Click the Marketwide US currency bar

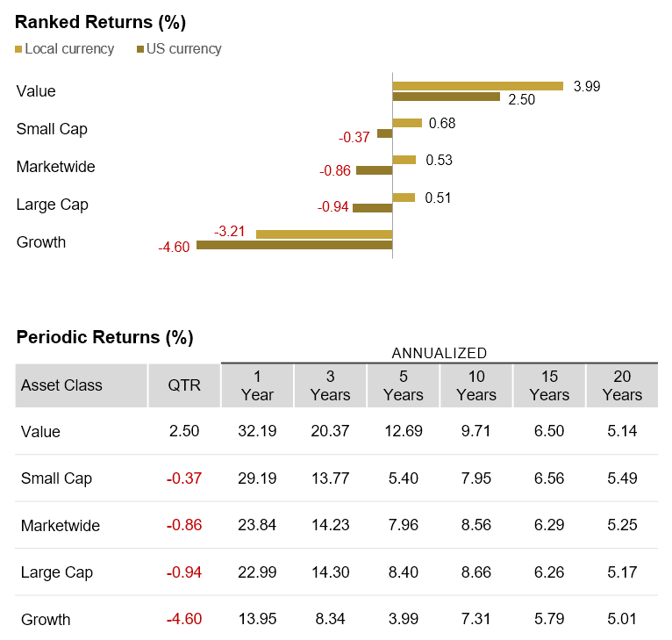coord(374,170)
